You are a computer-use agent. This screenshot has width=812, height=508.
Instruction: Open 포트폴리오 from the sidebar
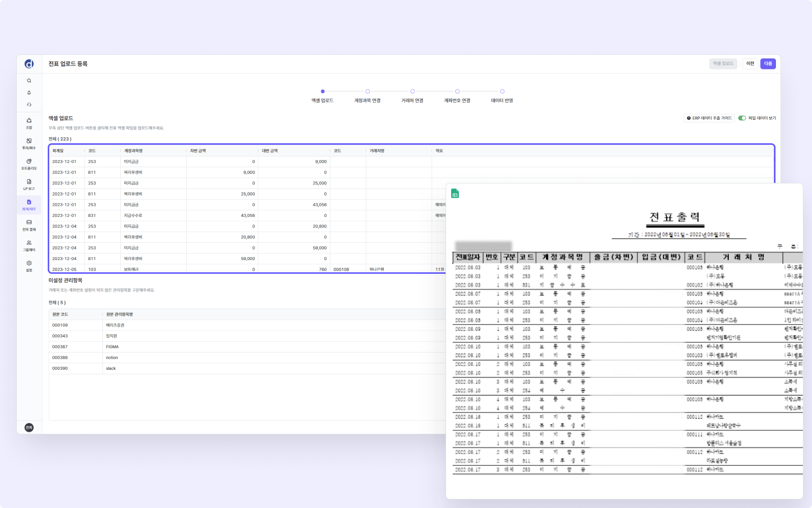click(x=29, y=164)
